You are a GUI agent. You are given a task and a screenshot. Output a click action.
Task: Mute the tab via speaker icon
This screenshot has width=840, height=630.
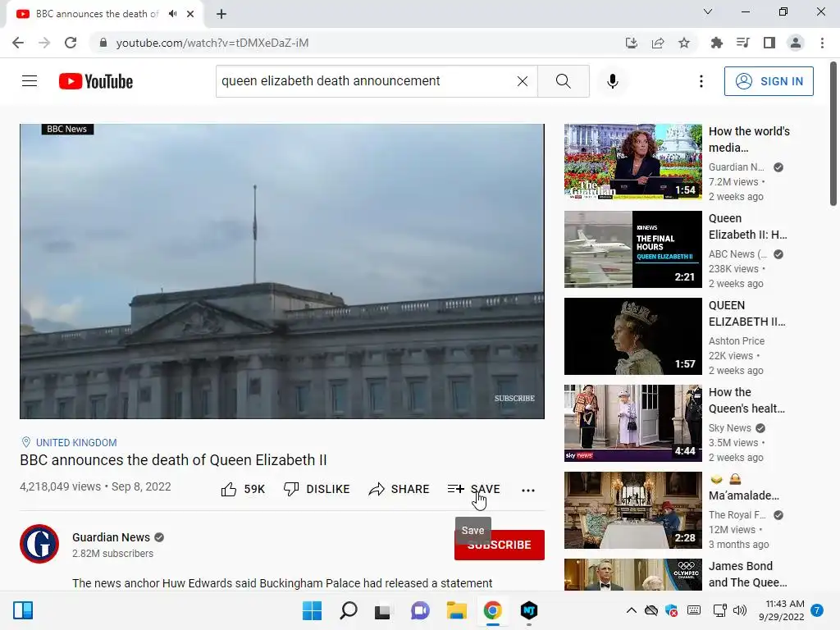point(172,14)
